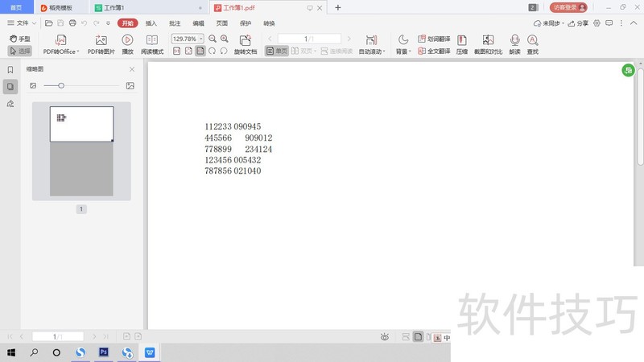Image resolution: width=644 pixels, height=362 pixels.
Task: Switch to the 工作簿1 spreadsheet tab
Action: [x=114, y=7]
